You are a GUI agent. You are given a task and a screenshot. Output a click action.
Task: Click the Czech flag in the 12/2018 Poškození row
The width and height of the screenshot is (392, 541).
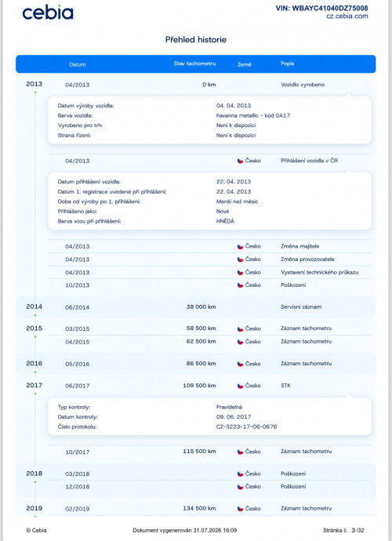coord(240,487)
